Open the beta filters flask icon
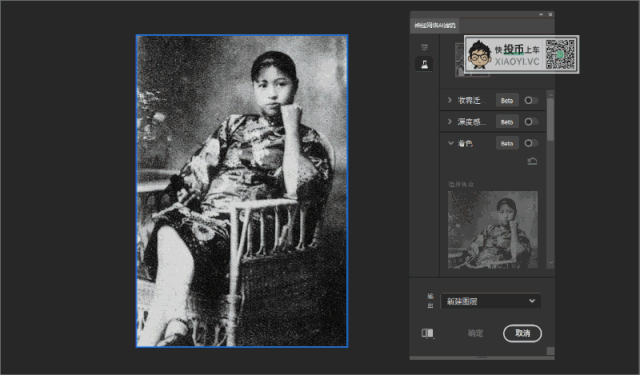The height and width of the screenshot is (375, 640). (x=424, y=64)
